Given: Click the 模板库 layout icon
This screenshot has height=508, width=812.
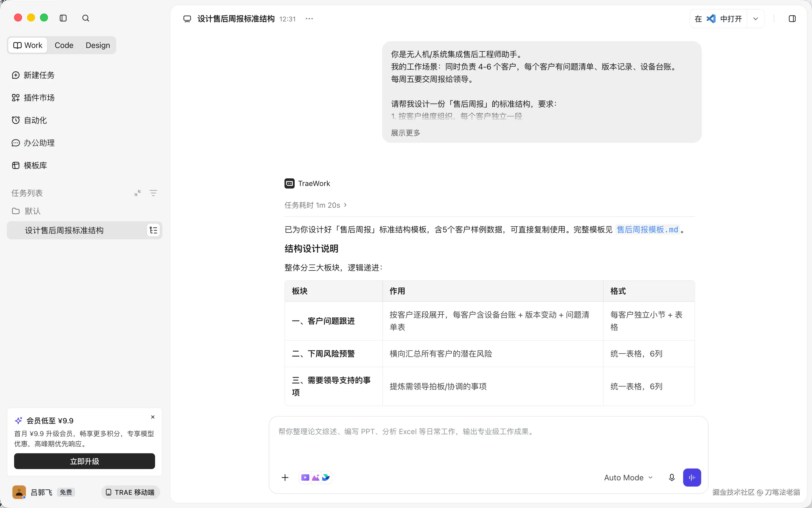Looking at the screenshot, I should 16,165.
